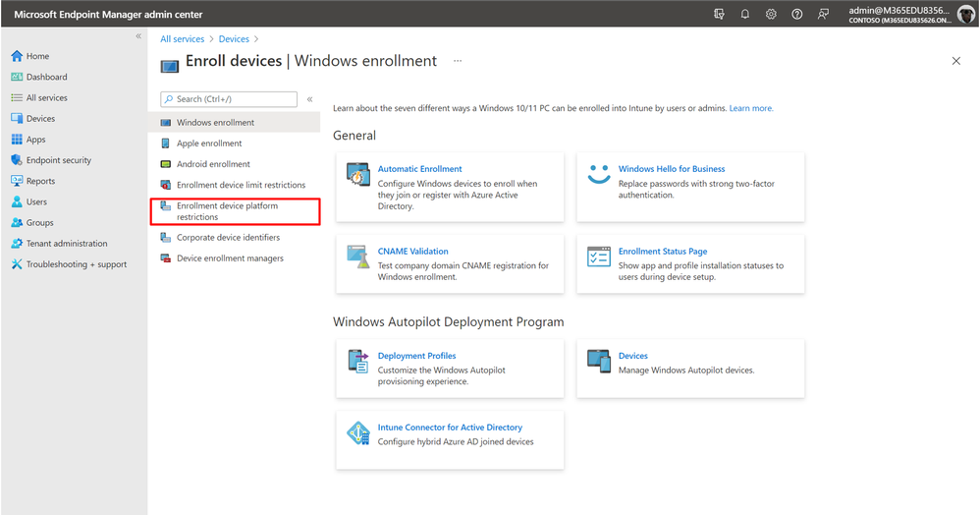This screenshot has width=980, height=515.
Task: Open Deployment Profiles link
Action: pyautogui.click(x=416, y=356)
